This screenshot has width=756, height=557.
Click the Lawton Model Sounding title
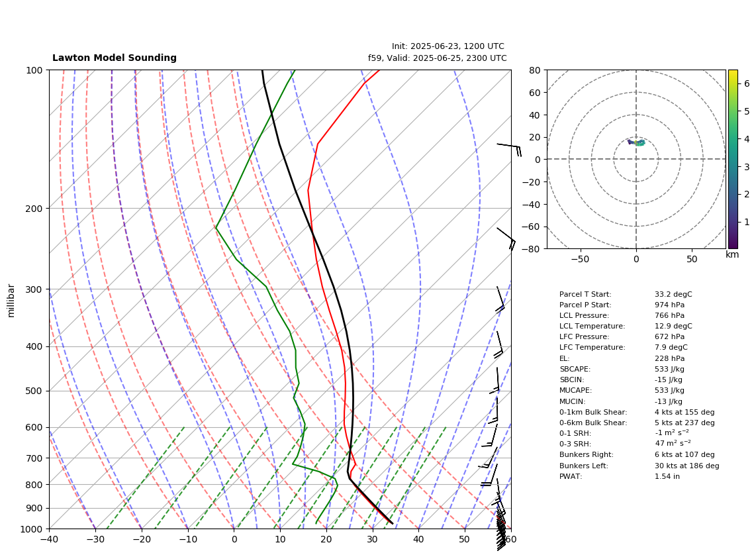pyautogui.click(x=115, y=58)
